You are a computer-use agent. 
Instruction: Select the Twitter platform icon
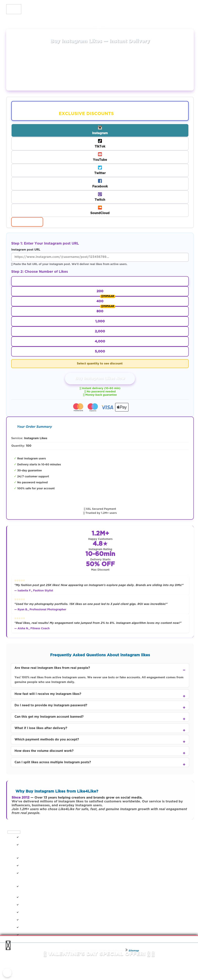pos(100,168)
